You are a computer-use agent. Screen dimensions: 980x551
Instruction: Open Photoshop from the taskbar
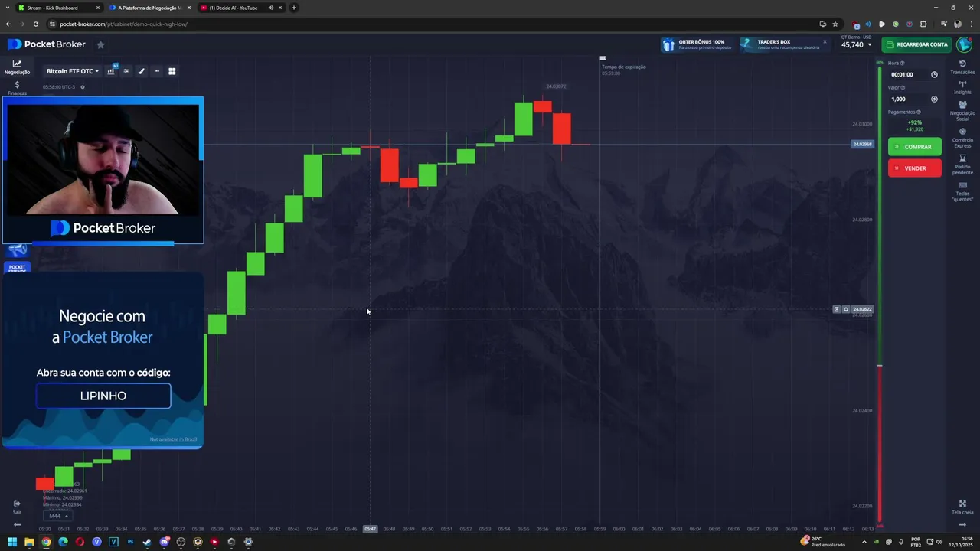[130, 542]
